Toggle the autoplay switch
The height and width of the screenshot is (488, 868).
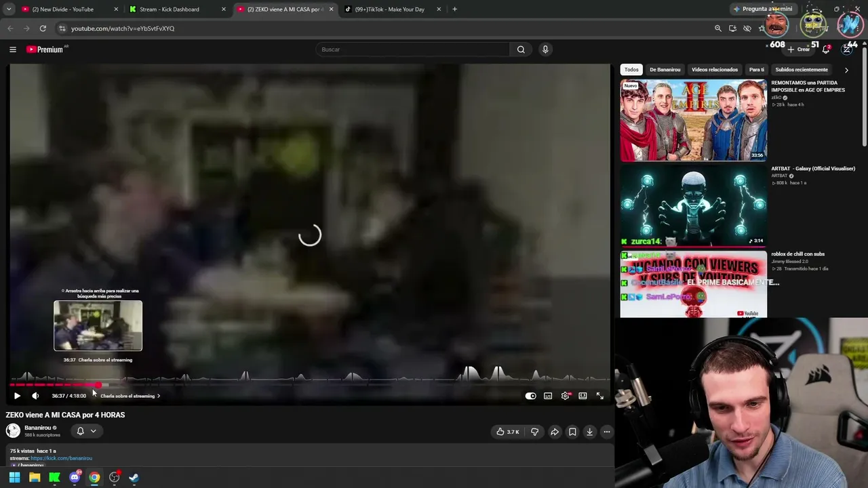tap(531, 396)
